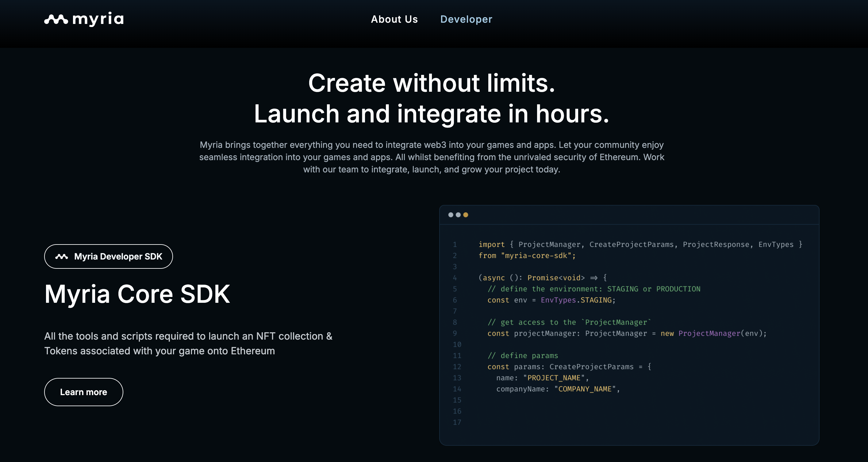The width and height of the screenshot is (868, 462).
Task: Click "const env = EnvTypes.STAGING;" code line
Action: click(x=551, y=300)
